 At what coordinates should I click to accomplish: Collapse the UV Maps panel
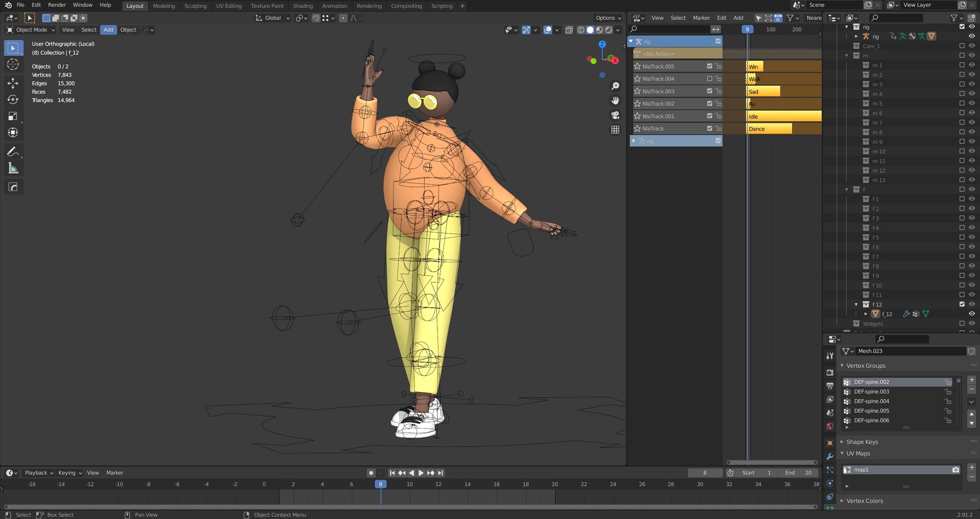(x=858, y=454)
